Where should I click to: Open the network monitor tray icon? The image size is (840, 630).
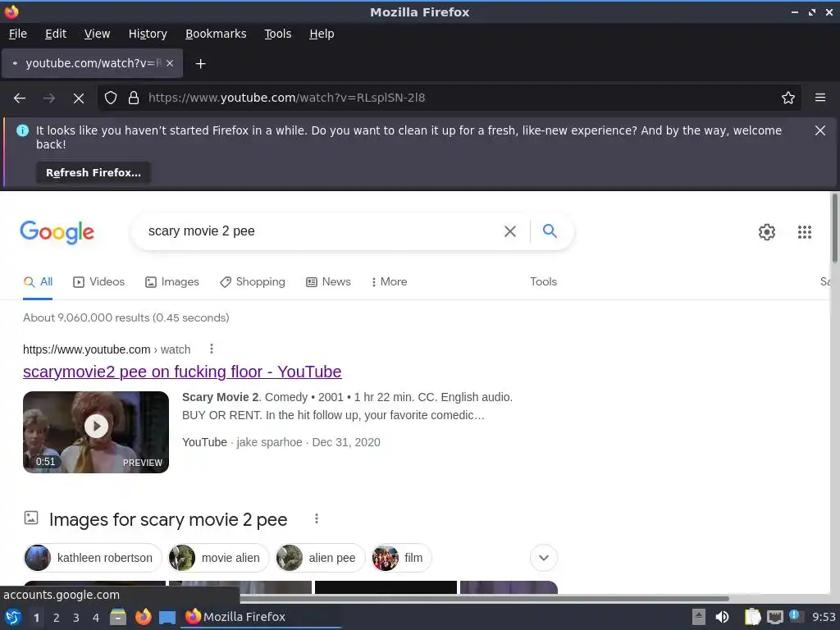point(774,618)
